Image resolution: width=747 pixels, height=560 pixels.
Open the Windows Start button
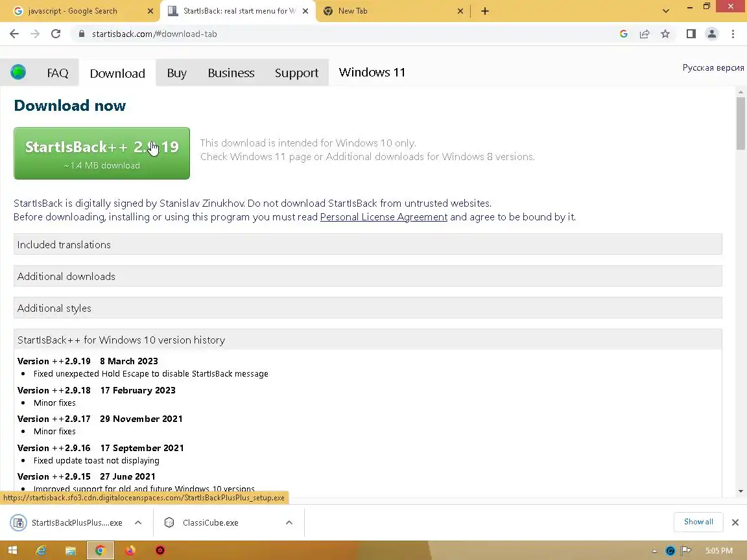13,550
